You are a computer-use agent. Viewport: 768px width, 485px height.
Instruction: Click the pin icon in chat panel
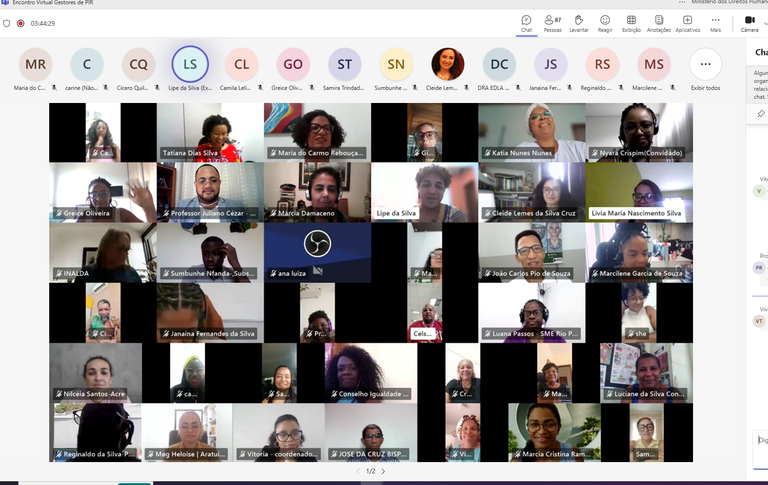point(761,114)
